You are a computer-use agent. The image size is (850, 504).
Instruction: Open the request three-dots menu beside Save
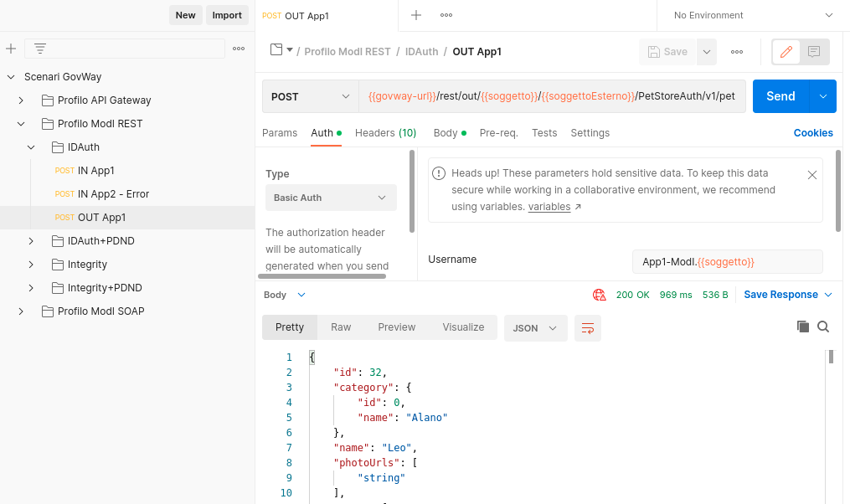tap(737, 52)
